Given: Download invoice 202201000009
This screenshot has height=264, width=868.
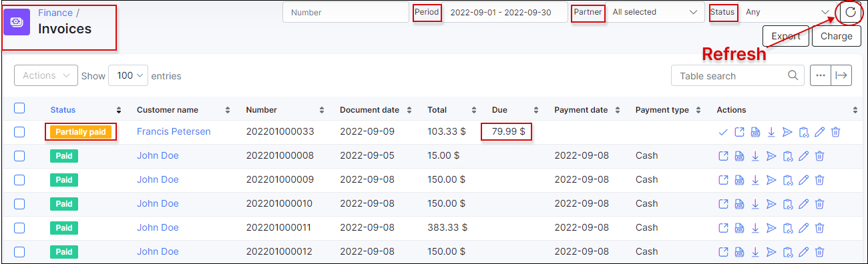Looking at the screenshot, I should pyautogui.click(x=755, y=180).
